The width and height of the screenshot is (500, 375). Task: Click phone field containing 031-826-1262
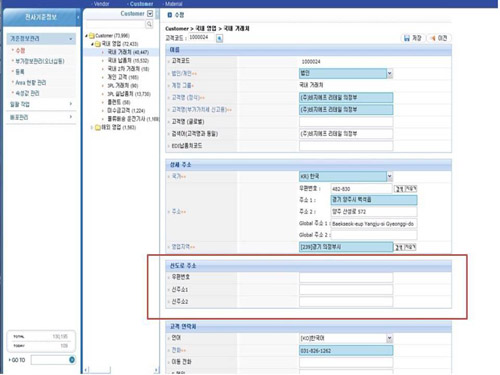point(346,350)
